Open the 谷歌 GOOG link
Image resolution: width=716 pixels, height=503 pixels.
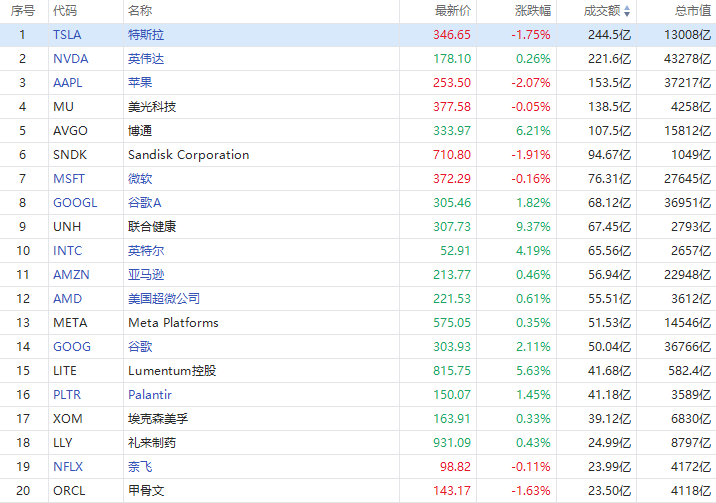click(x=140, y=346)
